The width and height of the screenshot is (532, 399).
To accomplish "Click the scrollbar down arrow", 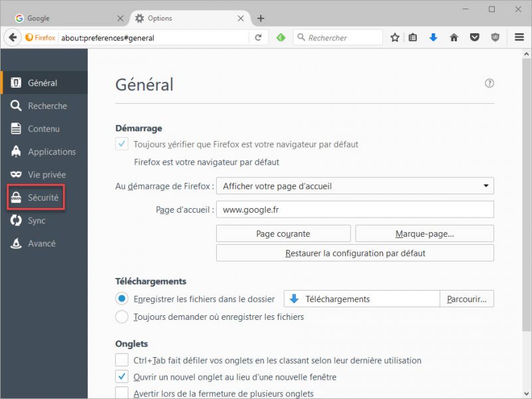I will pos(527,394).
